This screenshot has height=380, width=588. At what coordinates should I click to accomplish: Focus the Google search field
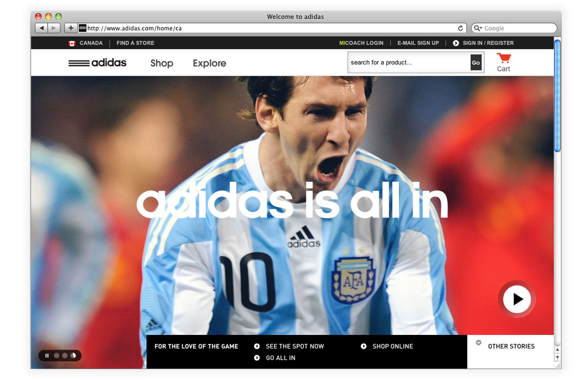click(514, 28)
